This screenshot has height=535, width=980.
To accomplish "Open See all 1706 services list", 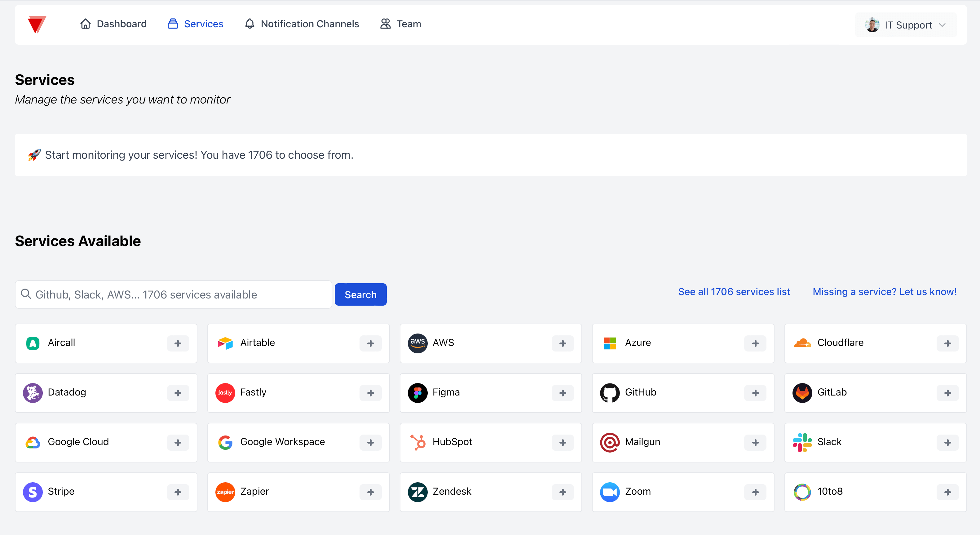I will [734, 292].
